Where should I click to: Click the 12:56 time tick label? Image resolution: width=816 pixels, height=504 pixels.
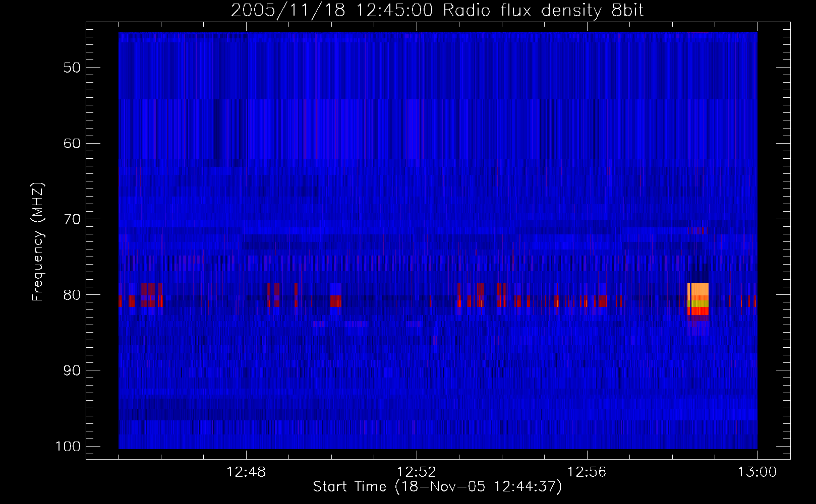pyautogui.click(x=587, y=472)
